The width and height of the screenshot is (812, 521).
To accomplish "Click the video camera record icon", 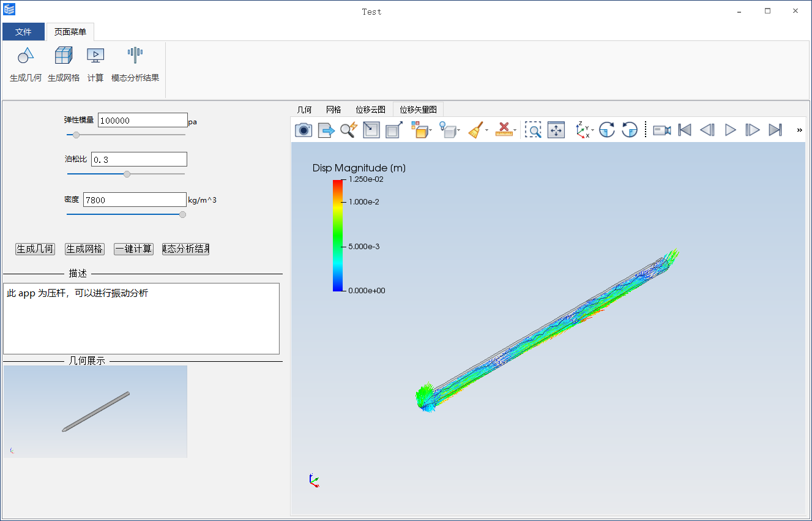I will tap(662, 130).
